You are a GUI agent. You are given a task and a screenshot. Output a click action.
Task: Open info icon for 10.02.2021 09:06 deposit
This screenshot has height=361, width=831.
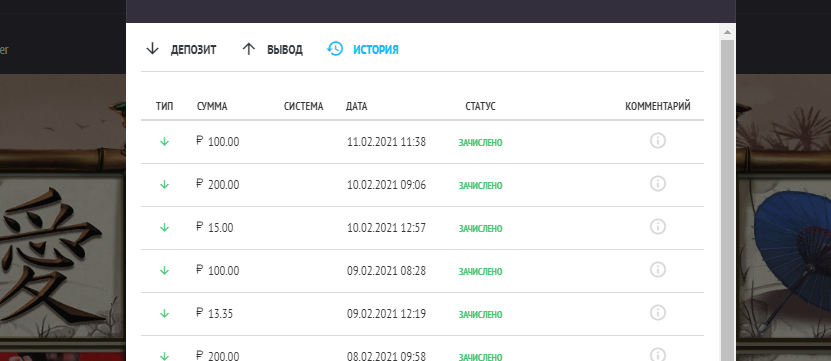coord(658,184)
